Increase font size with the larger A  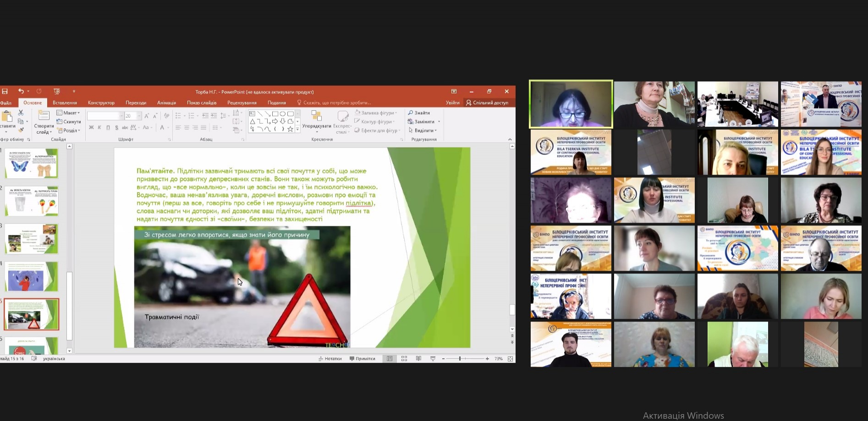(147, 116)
